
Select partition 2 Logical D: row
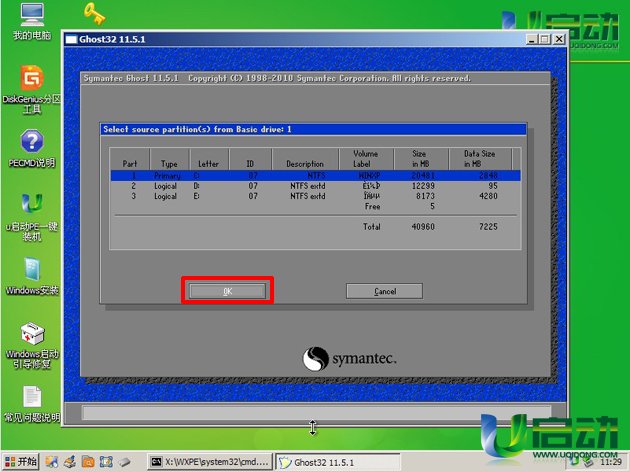[315, 186]
